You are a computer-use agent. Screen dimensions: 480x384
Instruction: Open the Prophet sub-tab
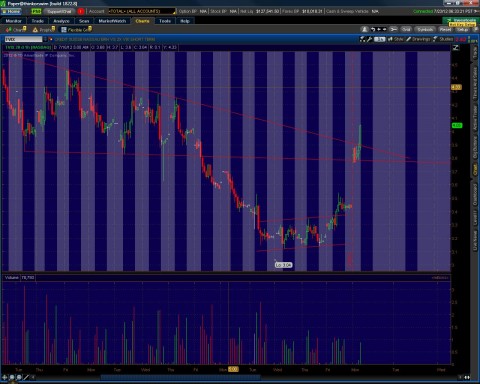[44, 30]
